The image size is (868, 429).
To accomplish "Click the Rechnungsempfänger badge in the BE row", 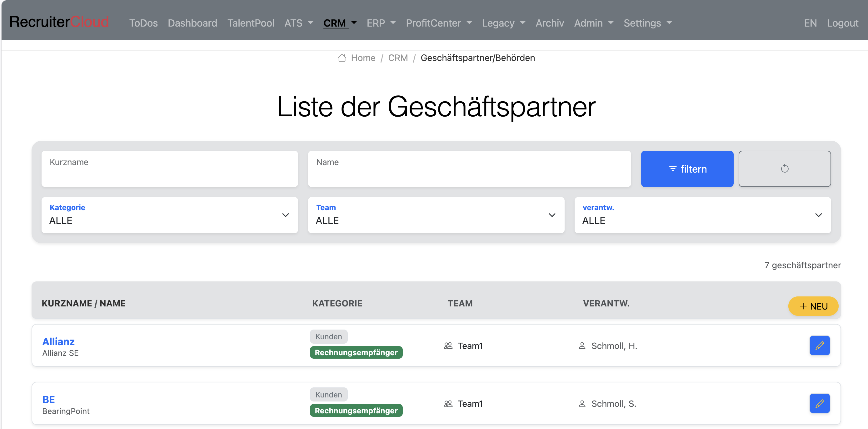I will [x=356, y=410].
